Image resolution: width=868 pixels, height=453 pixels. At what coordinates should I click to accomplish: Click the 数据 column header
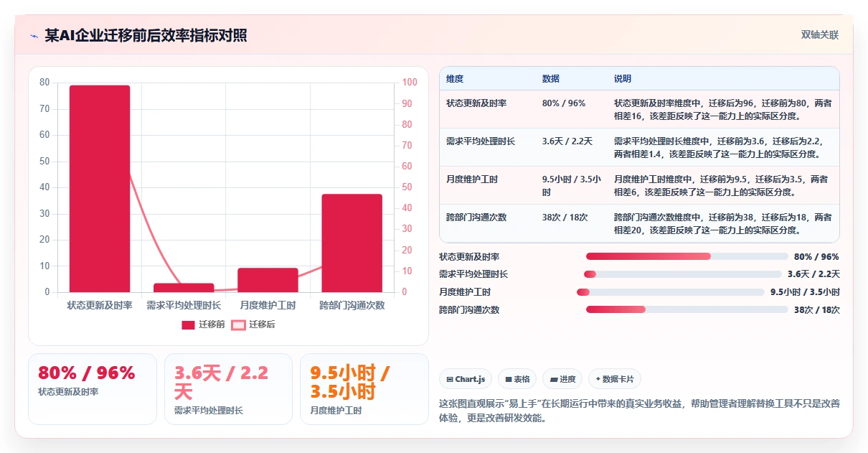pyautogui.click(x=551, y=79)
